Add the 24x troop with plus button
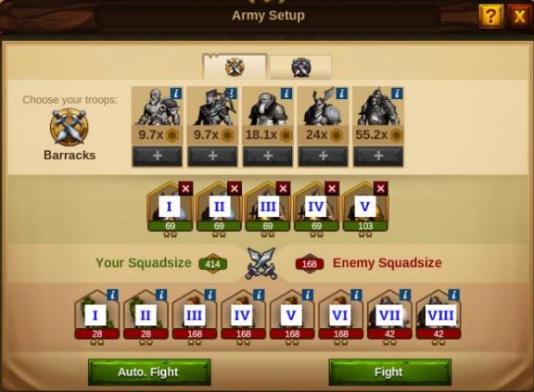534x392 pixels. click(x=323, y=157)
